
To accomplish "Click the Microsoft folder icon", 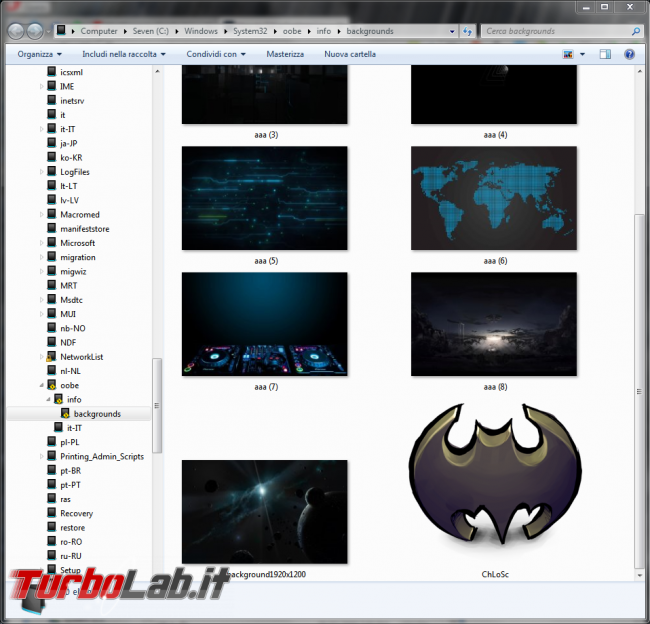I will tap(51, 243).
